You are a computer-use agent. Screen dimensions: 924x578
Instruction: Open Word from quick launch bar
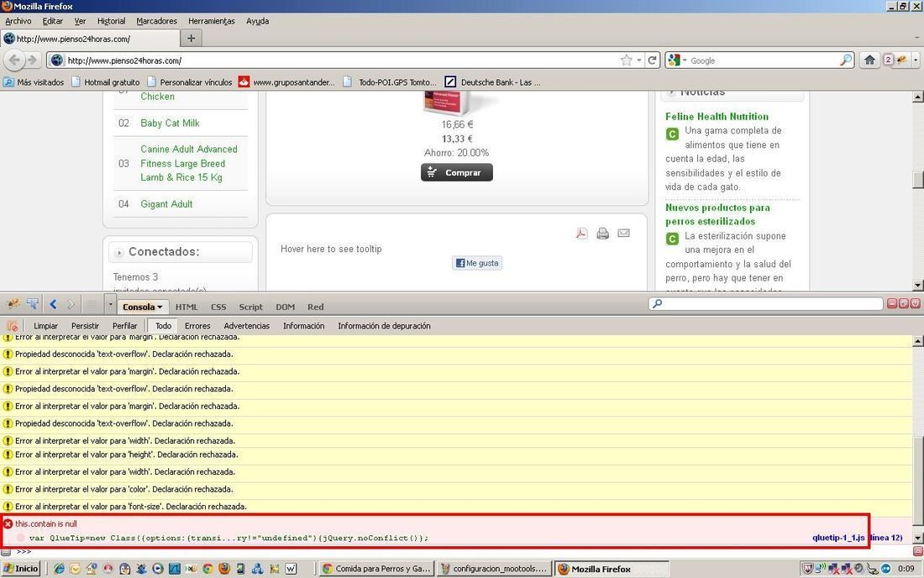tap(291, 569)
